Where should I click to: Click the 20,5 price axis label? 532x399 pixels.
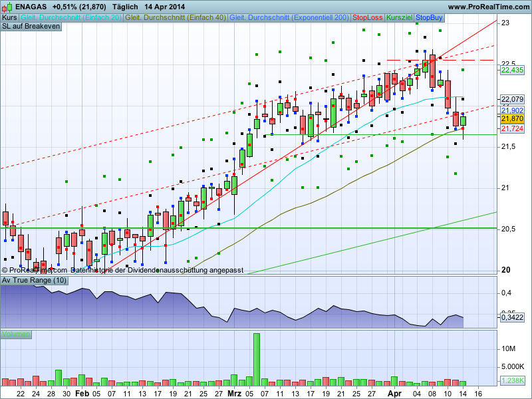[x=508, y=229]
